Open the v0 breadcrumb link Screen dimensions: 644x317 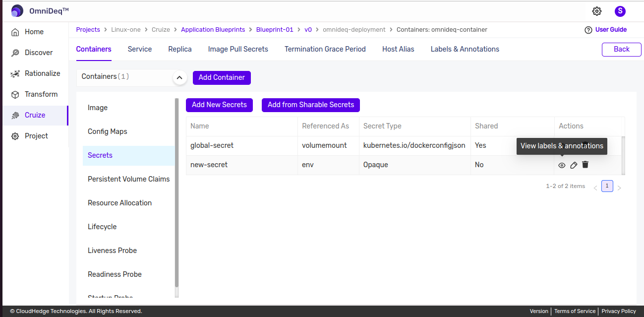coord(308,30)
